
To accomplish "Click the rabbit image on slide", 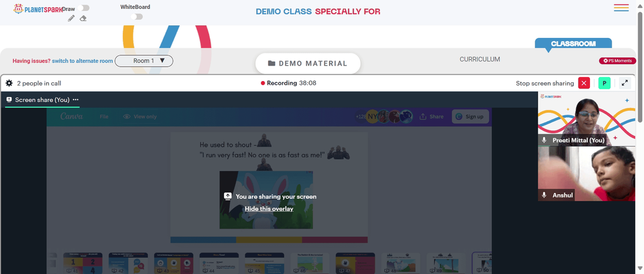I will pos(266,200).
